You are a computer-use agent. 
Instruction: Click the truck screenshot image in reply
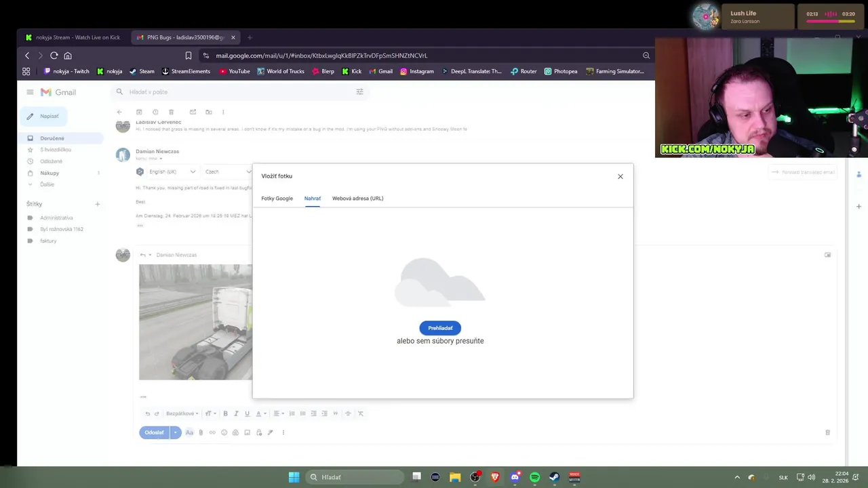(x=195, y=322)
